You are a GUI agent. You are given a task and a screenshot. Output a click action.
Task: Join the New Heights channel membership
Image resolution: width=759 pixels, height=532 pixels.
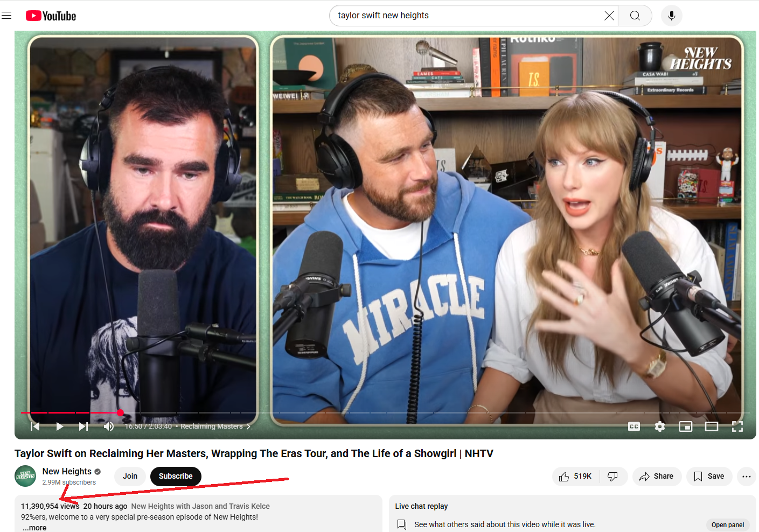point(130,476)
